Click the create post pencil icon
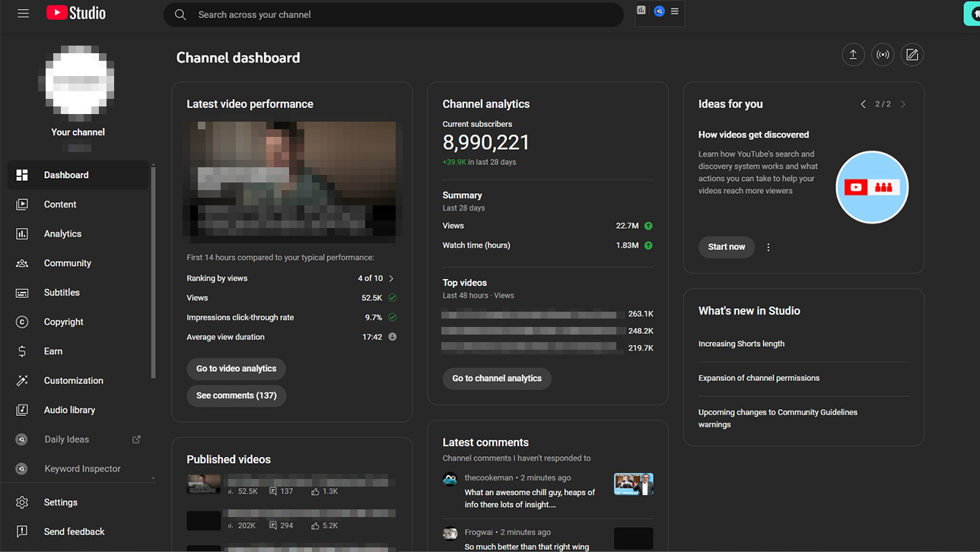The width and height of the screenshot is (980, 552). 912,55
